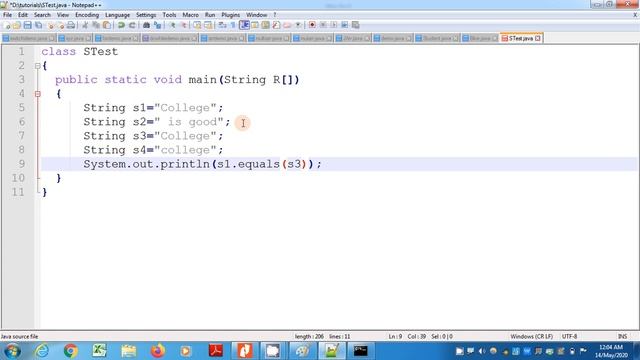Click the Save Recorded Macro icon
The width and height of the screenshot is (640, 360).
pos(356,25)
